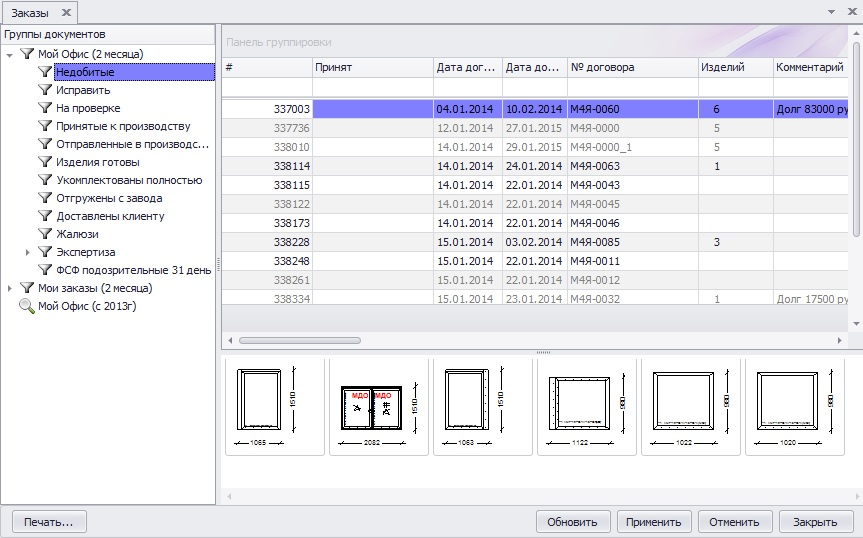Click filter row cell under № договора
Viewport: 863px width, 538px height.
[633, 87]
